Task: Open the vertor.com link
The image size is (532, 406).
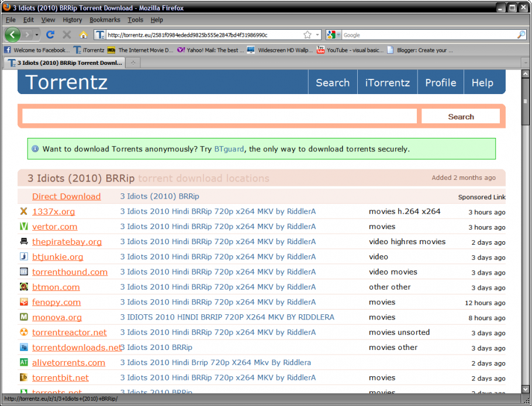Action: click(x=54, y=227)
